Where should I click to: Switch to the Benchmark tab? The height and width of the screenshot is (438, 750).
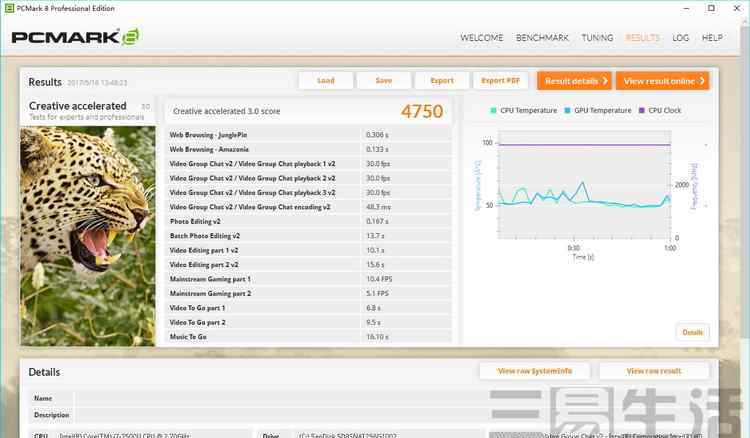coord(542,38)
